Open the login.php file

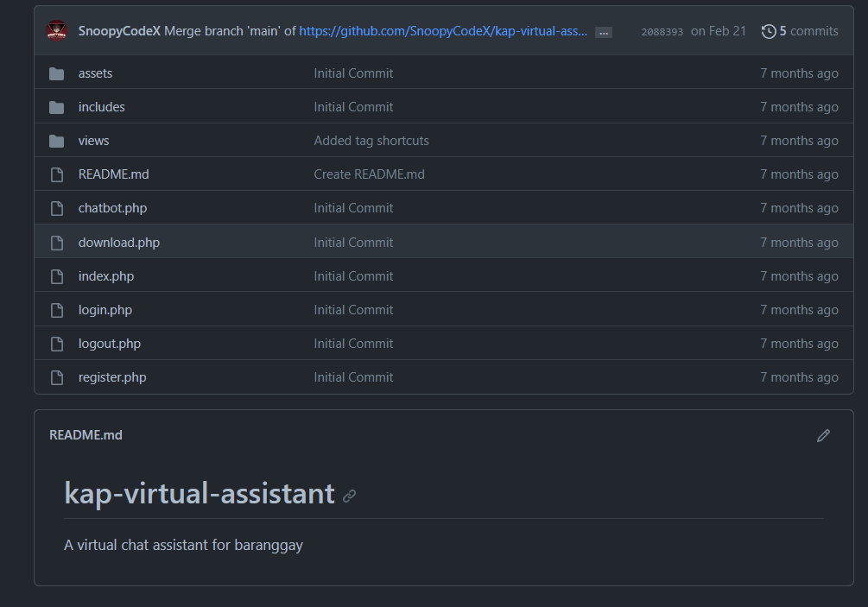pyautogui.click(x=105, y=309)
